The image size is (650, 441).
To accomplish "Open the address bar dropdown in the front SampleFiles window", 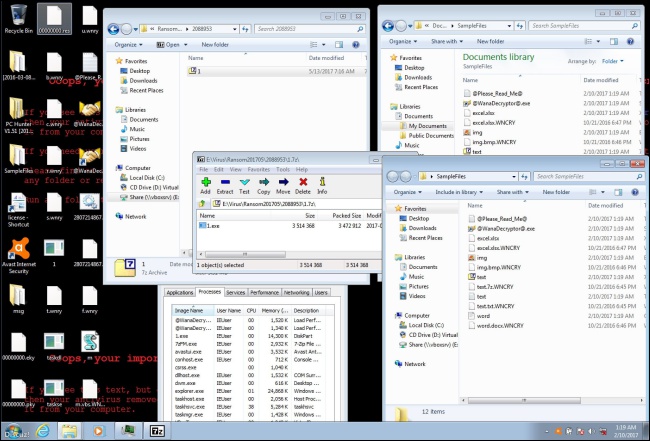I will click(x=514, y=177).
